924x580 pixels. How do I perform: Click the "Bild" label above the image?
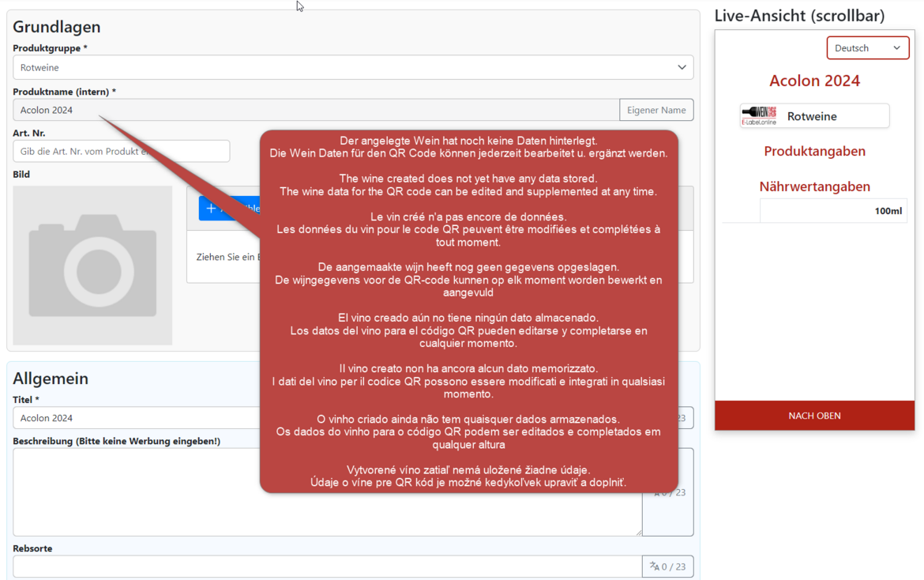pyautogui.click(x=21, y=175)
